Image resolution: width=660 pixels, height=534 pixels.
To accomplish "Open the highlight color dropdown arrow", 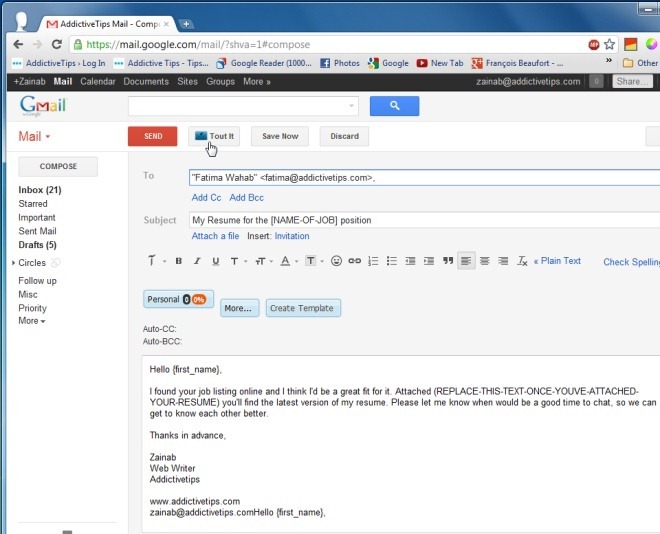I will 322,261.
